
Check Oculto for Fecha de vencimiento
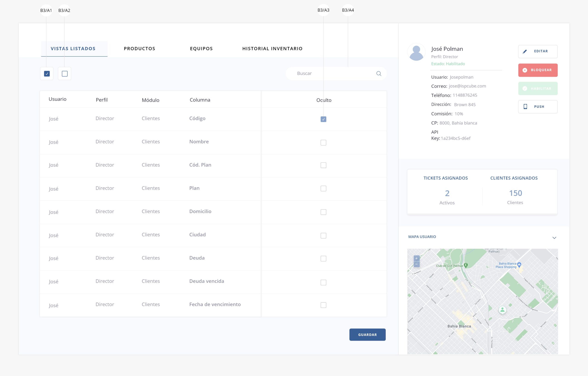[x=323, y=305]
